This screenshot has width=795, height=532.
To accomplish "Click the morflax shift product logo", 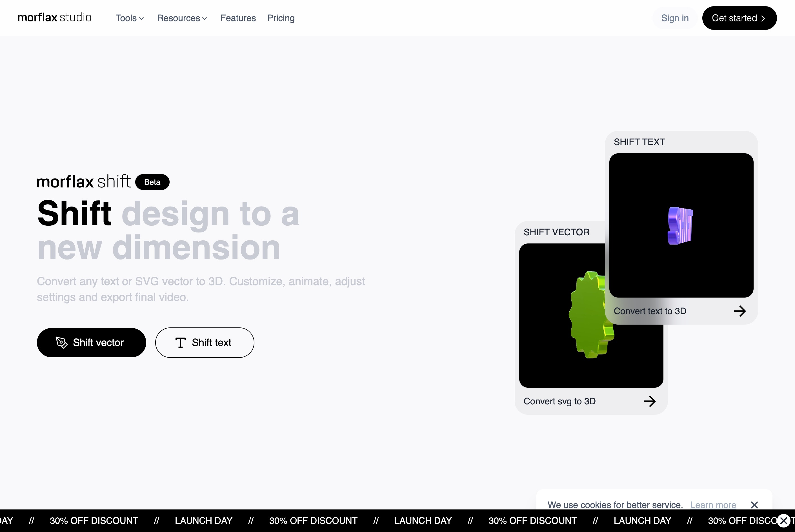I will (x=83, y=181).
